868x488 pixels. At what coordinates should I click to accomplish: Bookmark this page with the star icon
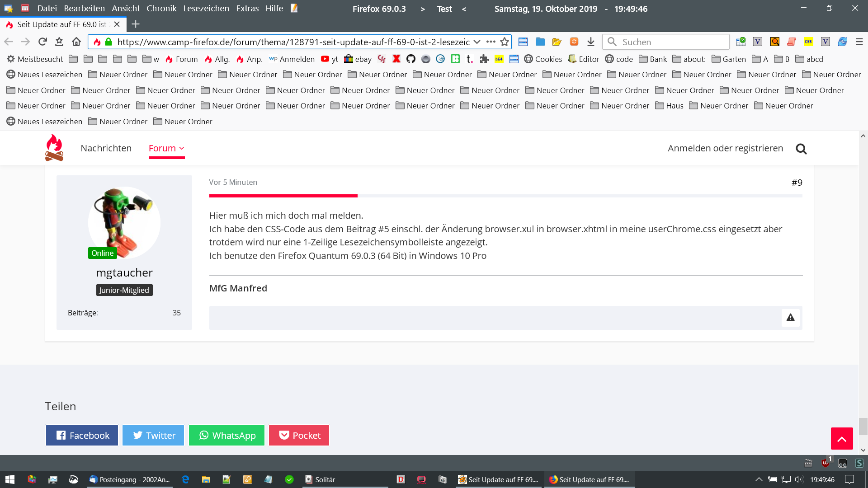coord(505,42)
